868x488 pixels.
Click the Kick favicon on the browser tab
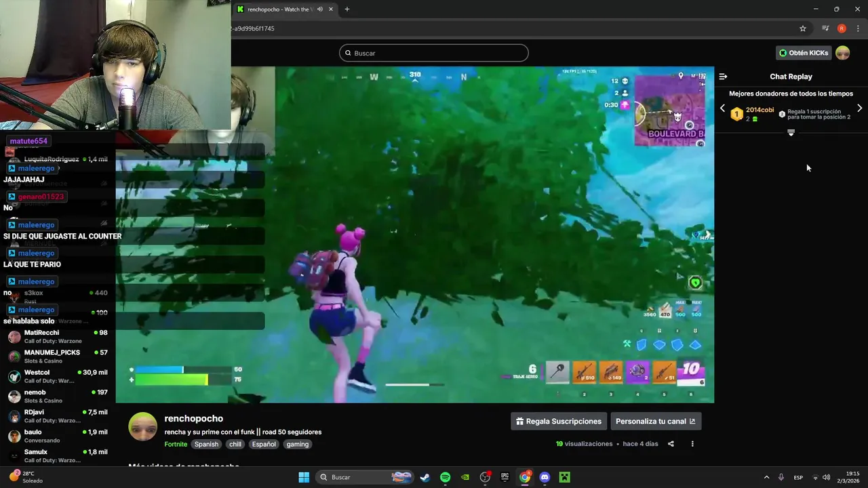click(240, 9)
